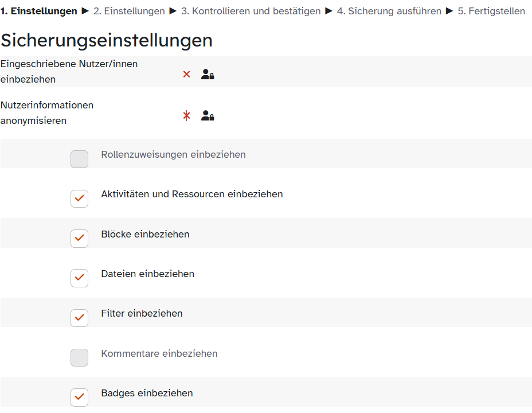This screenshot has height=413, width=532.
Task: Uncheck Aktivitäten und Ressourcen einbeziehen
Action: click(x=79, y=198)
